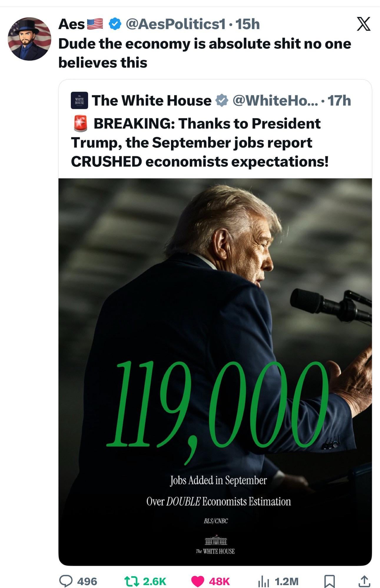Click The White House gray verified badge
Viewport: 380px width, 588px height.
click(222, 101)
